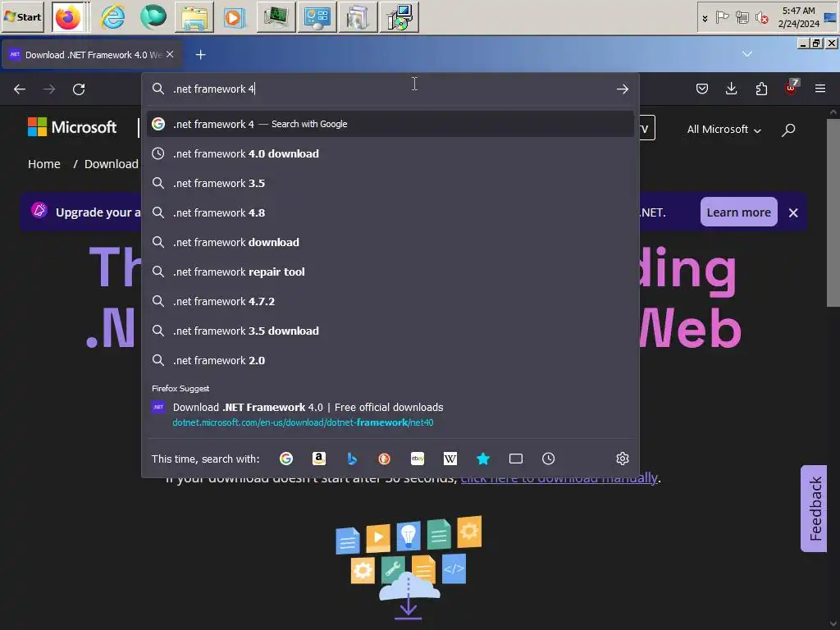Close the Download .NET Framework tab
The width and height of the screenshot is (840, 630).
click(x=170, y=54)
